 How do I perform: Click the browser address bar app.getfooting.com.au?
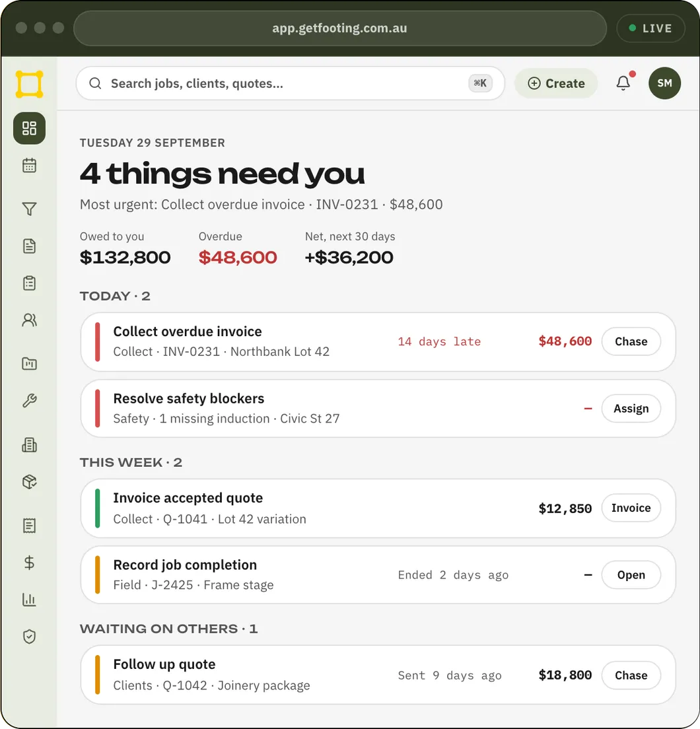tap(340, 28)
